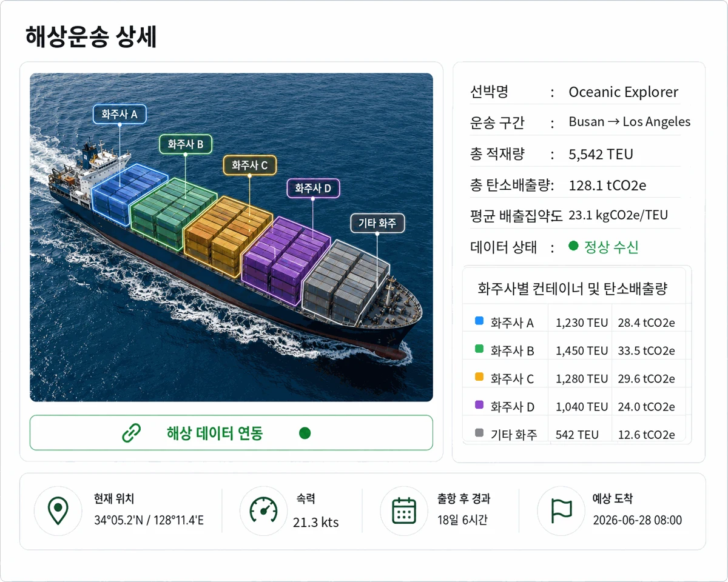Click the arrival time 2026-06-28 08:00
This screenshot has width=728, height=582.
(x=637, y=520)
